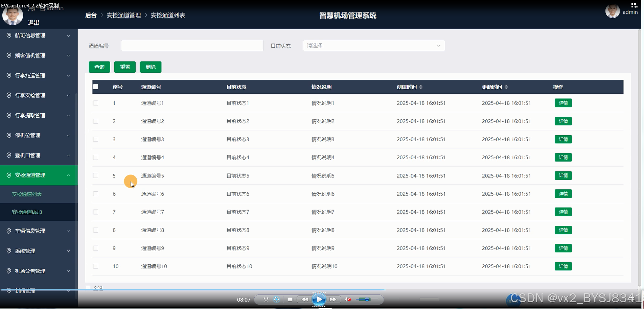Toggle the select-all checkbox in table header
The height and width of the screenshot is (309, 644).
[x=96, y=87]
